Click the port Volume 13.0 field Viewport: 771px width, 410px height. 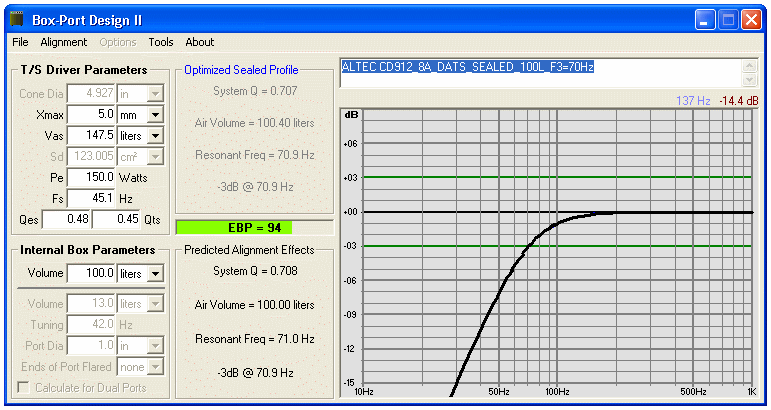(x=91, y=303)
